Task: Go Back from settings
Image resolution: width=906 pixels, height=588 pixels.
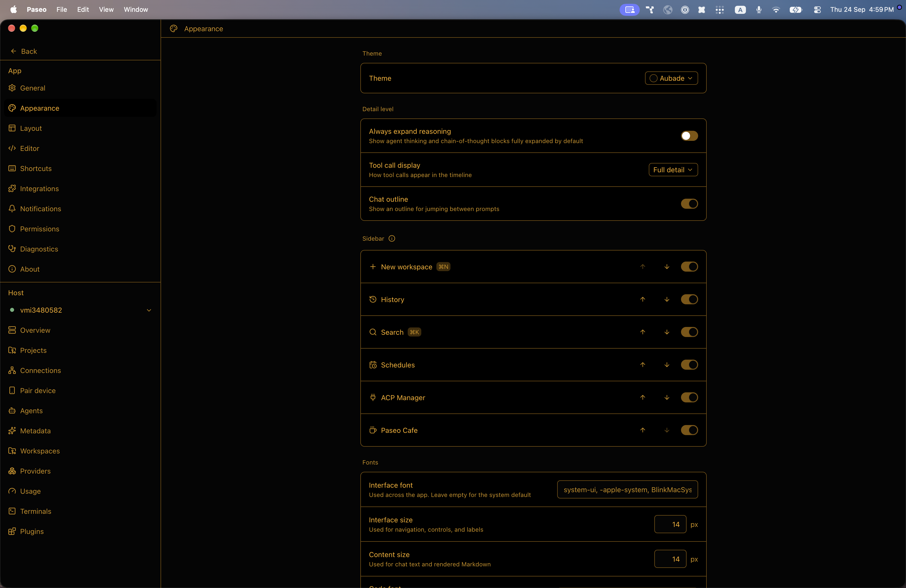Action: coord(24,51)
